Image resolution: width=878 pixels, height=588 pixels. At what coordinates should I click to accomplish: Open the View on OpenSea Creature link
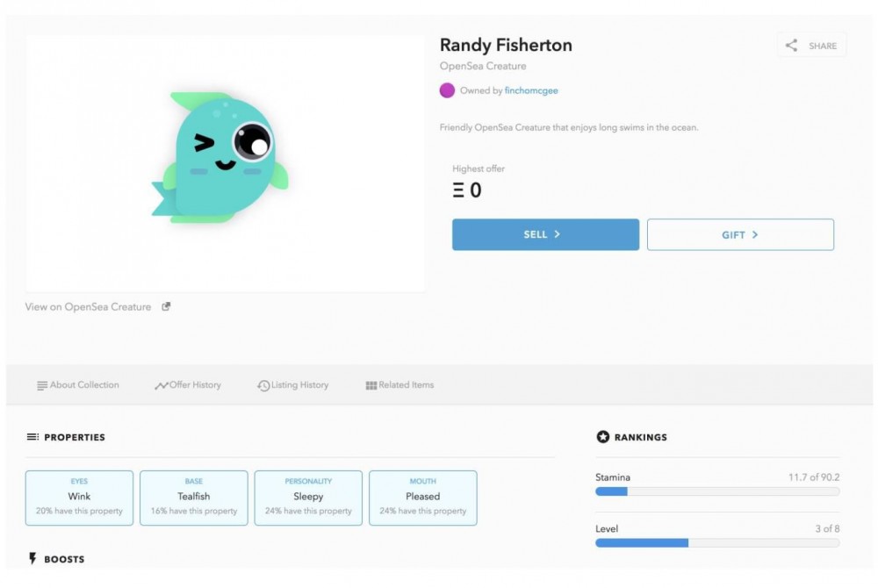pos(88,307)
